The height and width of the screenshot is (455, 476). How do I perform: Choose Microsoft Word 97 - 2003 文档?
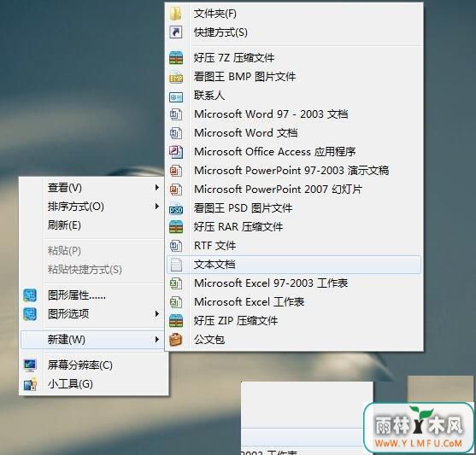point(271,114)
